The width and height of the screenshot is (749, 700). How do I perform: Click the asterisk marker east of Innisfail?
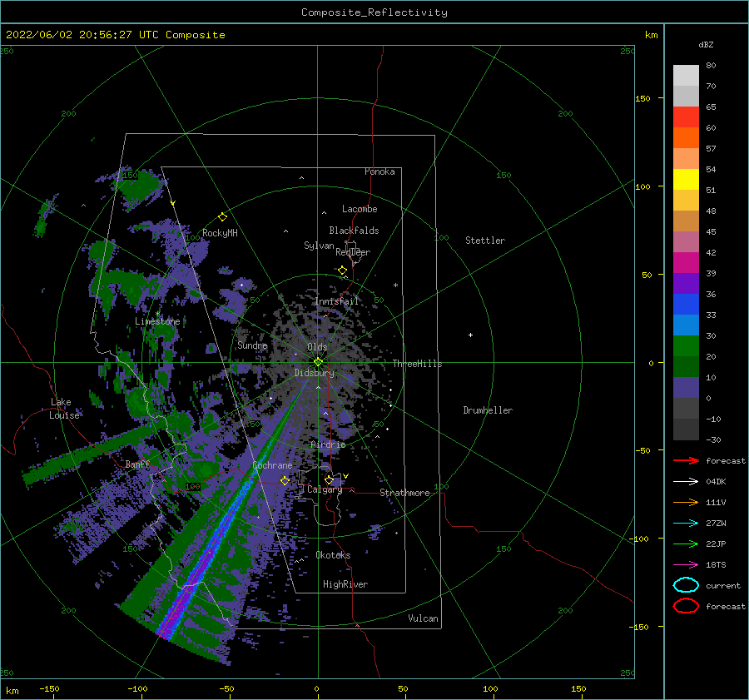click(395, 285)
